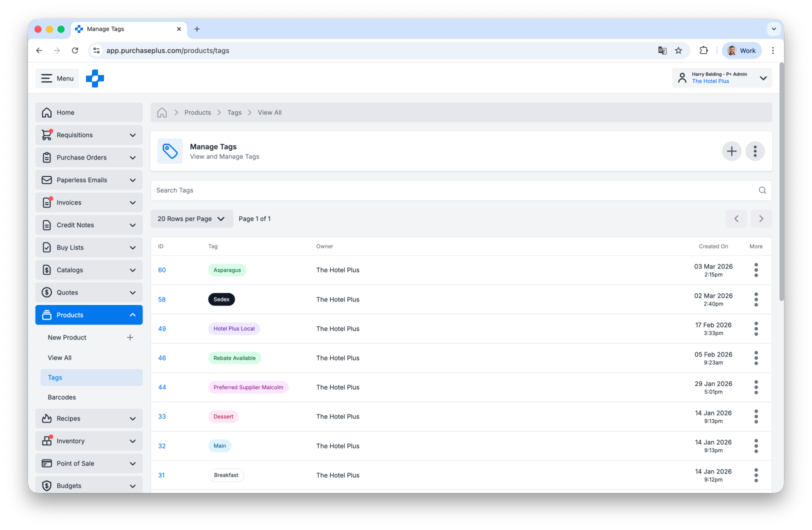Collapse the Products sidebar section
The height and width of the screenshot is (530, 812).
89,315
